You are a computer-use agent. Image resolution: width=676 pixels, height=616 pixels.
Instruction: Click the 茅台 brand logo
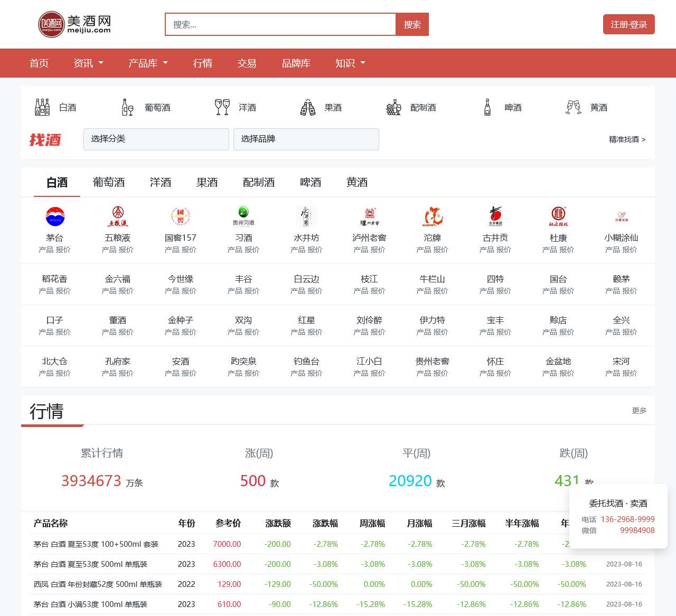click(x=54, y=216)
